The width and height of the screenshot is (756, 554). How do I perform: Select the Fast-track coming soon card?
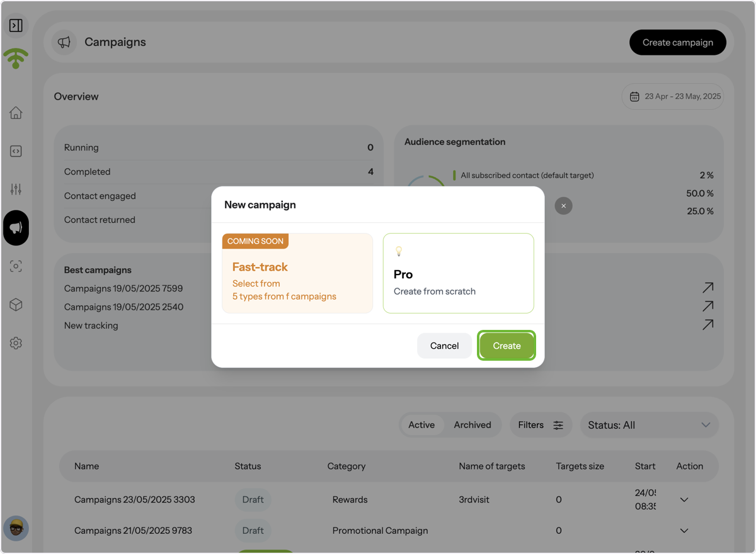(x=297, y=273)
